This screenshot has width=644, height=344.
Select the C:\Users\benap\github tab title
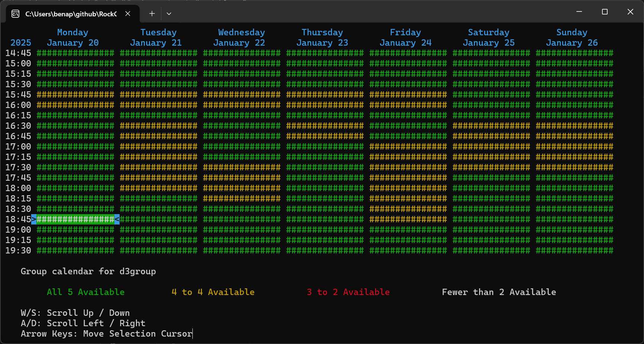[x=71, y=14]
